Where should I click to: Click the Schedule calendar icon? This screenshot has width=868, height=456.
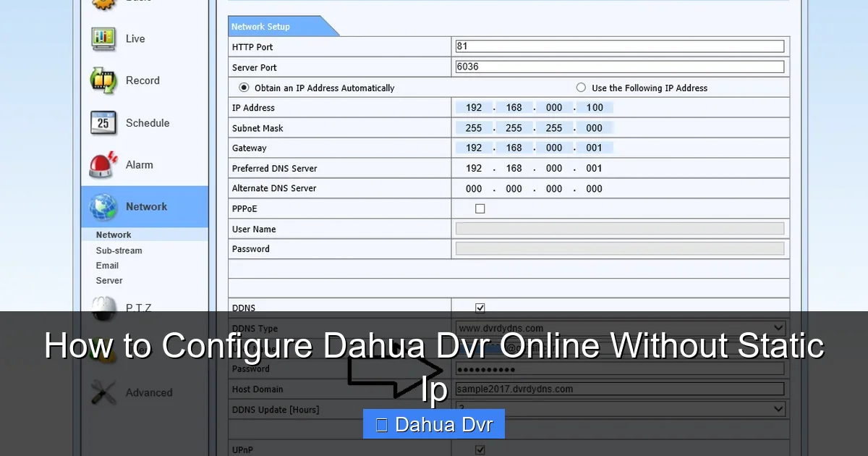click(102, 123)
